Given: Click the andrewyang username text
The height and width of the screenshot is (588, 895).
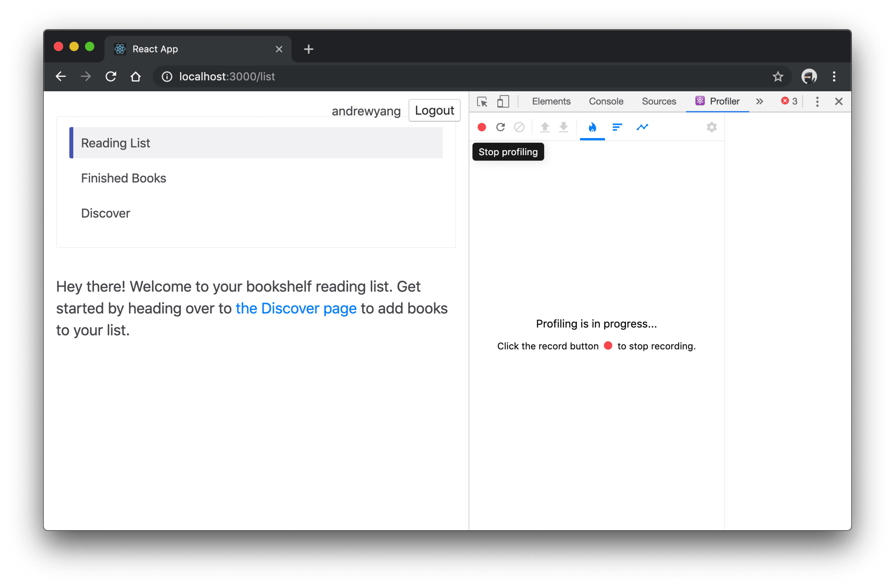Looking at the screenshot, I should pos(366,111).
